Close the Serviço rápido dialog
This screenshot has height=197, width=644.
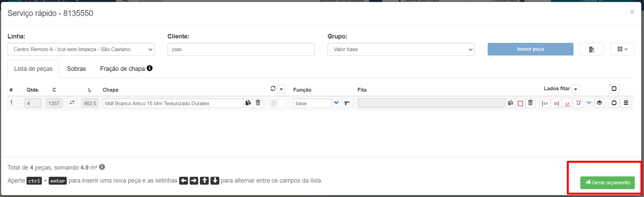632,12
